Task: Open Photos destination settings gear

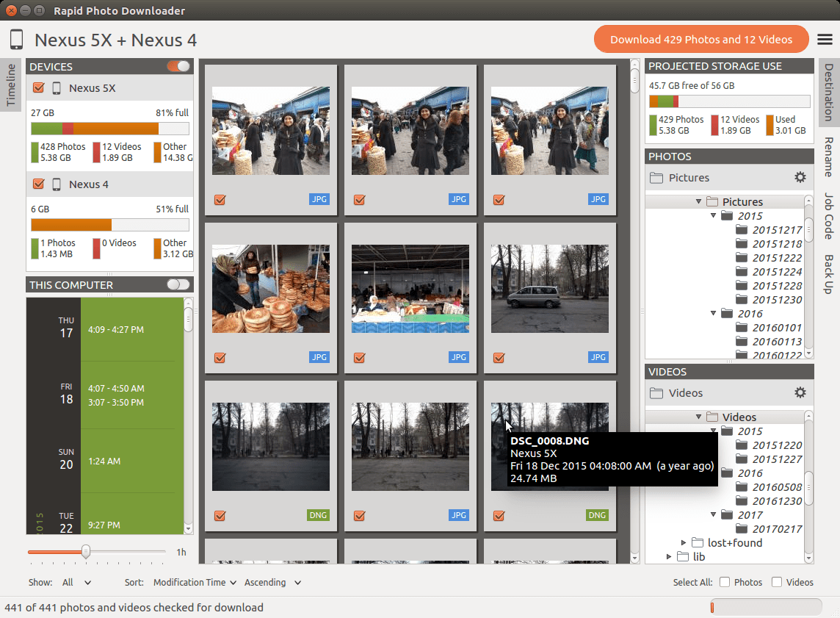Action: (800, 177)
